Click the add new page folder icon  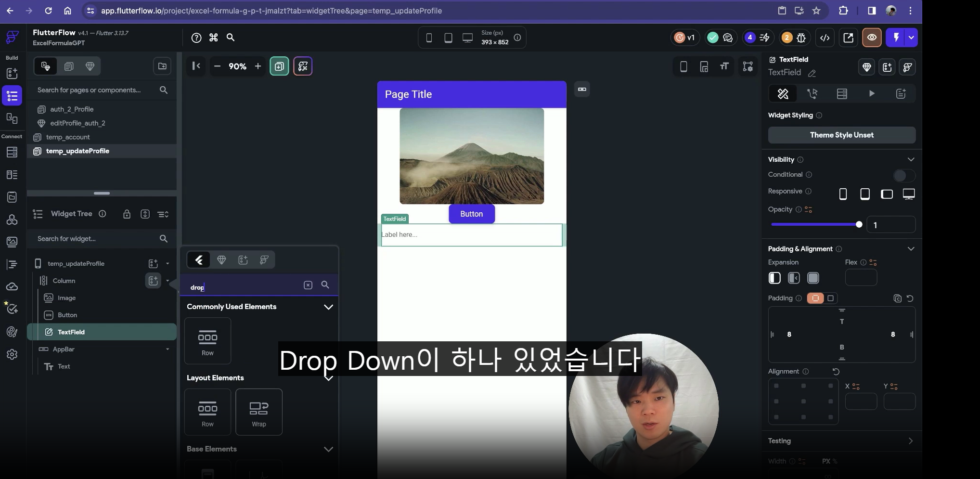click(x=162, y=66)
